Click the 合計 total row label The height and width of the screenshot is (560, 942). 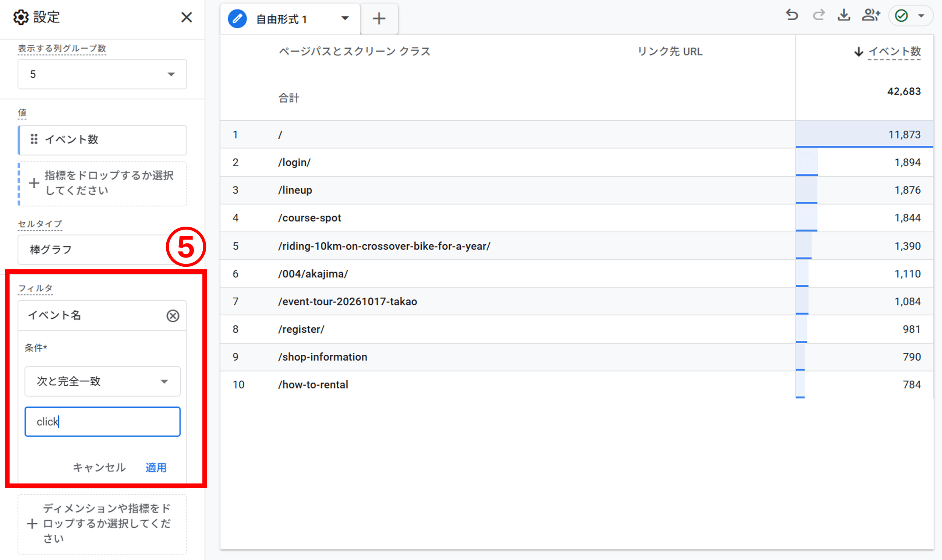click(x=289, y=98)
